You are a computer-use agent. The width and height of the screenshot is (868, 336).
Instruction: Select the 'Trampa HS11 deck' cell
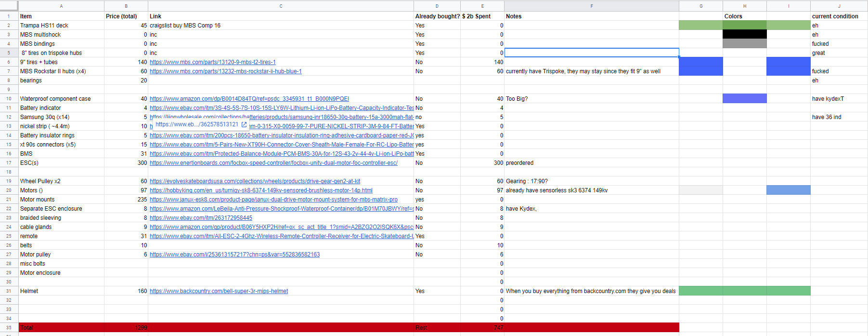coord(61,26)
